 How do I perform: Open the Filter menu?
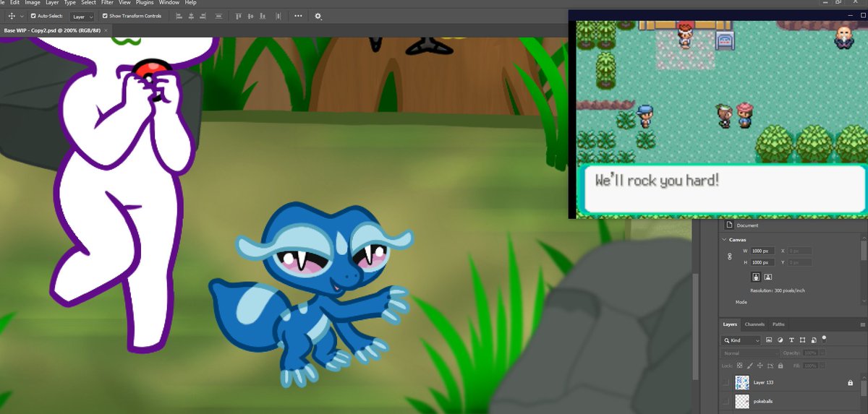click(107, 3)
